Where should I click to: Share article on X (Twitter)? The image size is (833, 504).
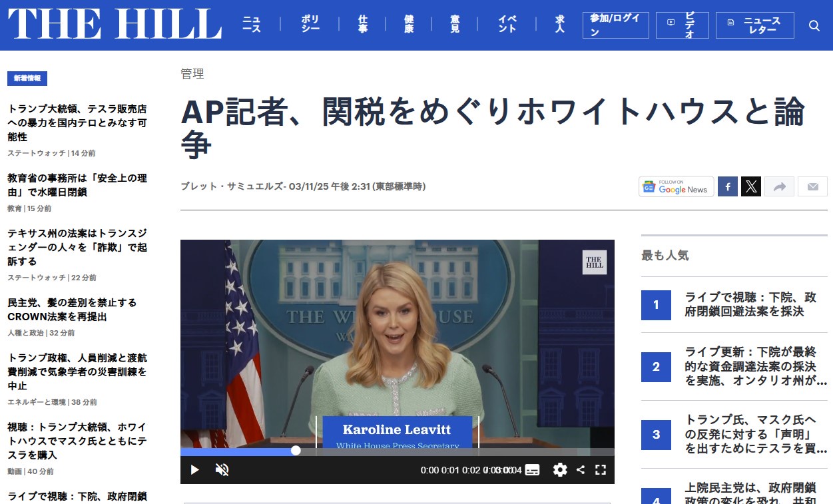click(x=751, y=187)
